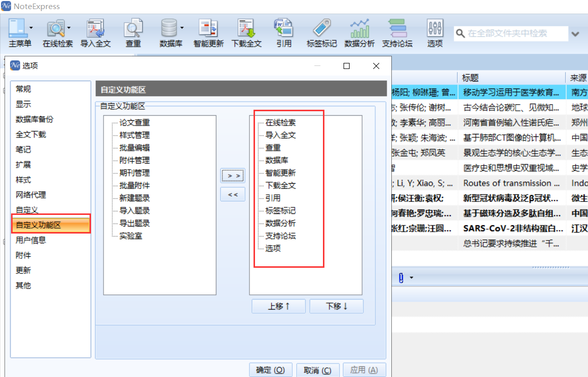The height and width of the screenshot is (377, 588).
Task: Select the 常规 options category
Action: pos(50,89)
